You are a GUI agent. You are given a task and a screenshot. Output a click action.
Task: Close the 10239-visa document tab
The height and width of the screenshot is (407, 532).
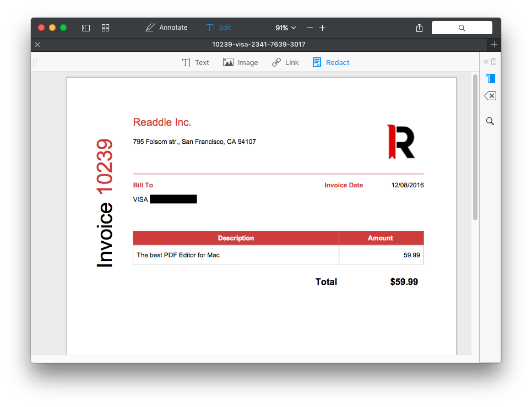37,45
